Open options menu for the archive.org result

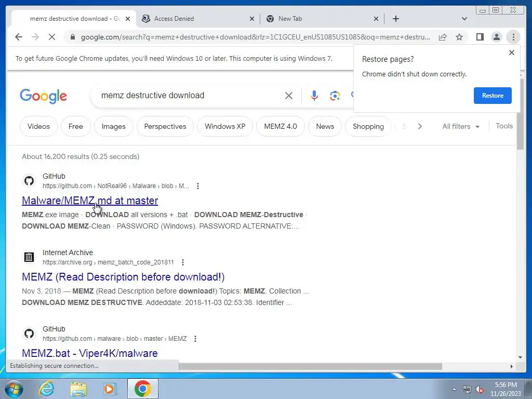(183, 262)
